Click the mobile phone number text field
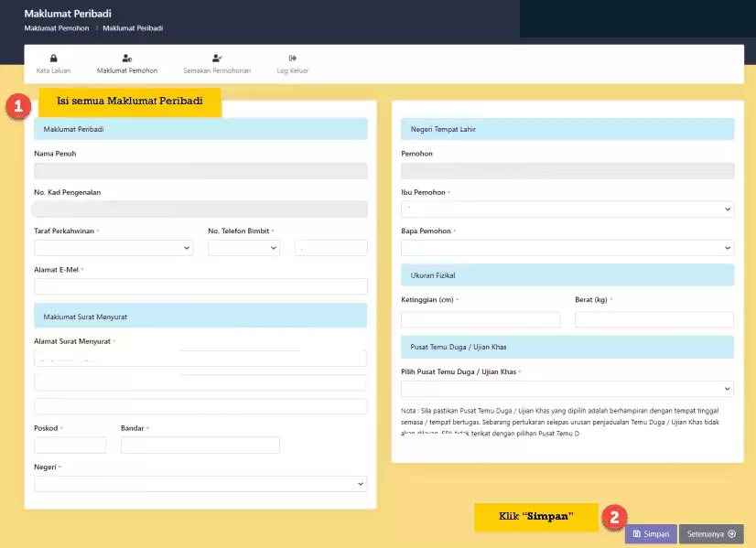 click(x=330, y=248)
